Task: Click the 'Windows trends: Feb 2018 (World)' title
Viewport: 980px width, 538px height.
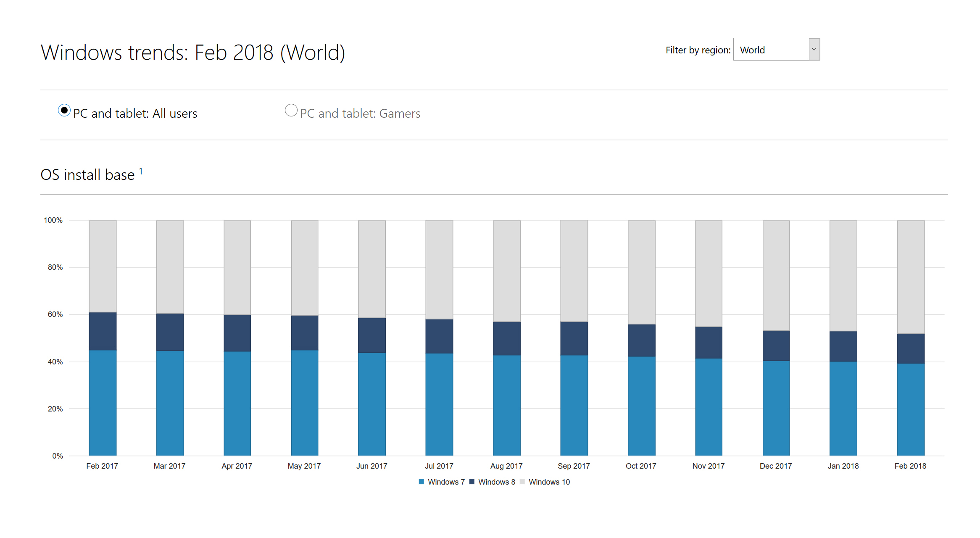Action: (x=193, y=53)
